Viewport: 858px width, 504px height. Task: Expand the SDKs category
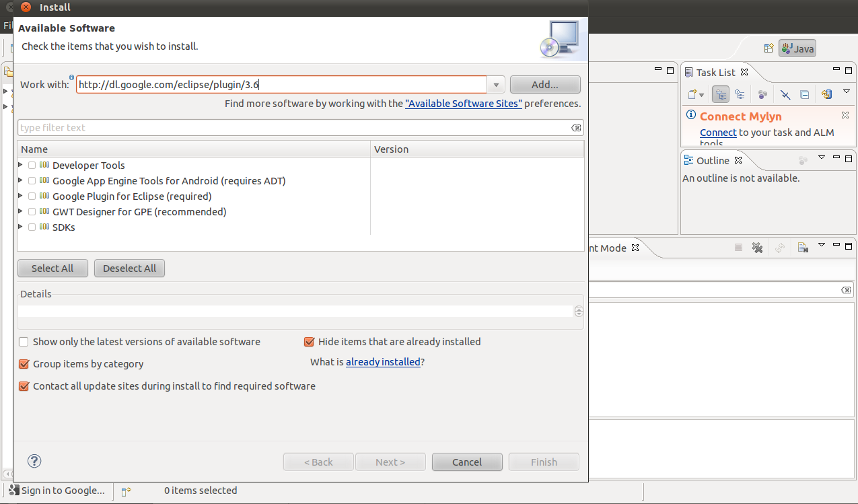point(22,227)
